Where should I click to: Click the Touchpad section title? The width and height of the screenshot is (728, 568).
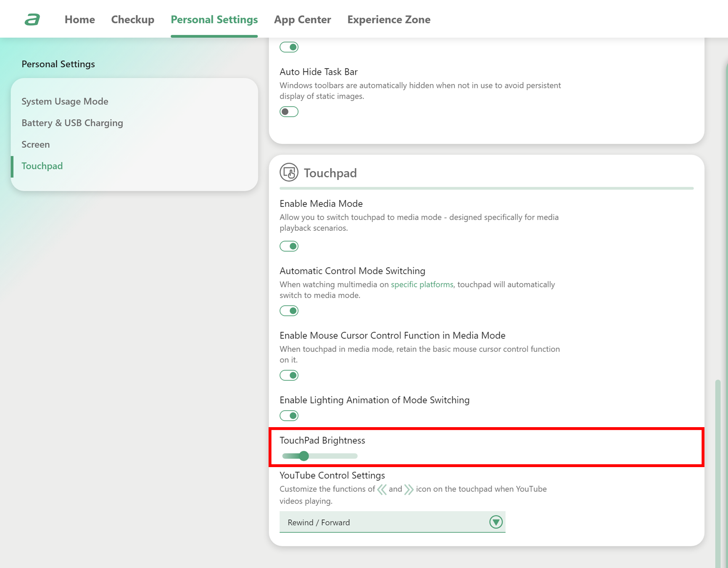[x=330, y=173]
